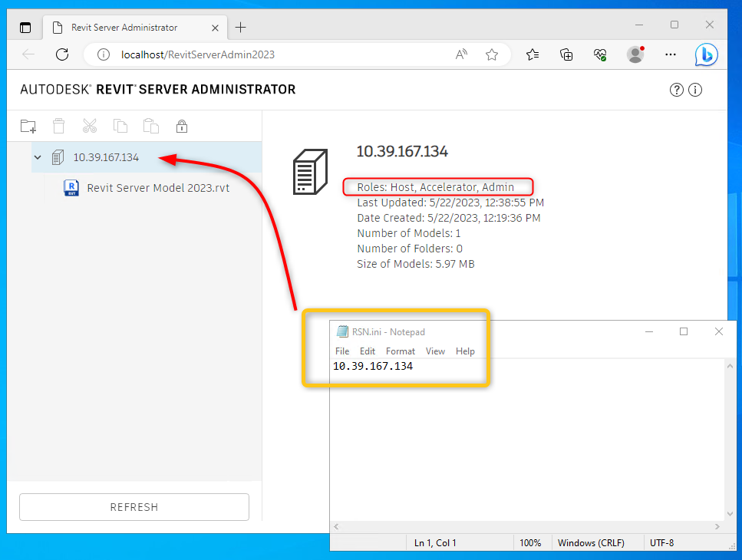Viewport: 742px width, 560px height.
Task: Click the Size of Models: 5.97 MB line
Action: pyautogui.click(x=415, y=264)
